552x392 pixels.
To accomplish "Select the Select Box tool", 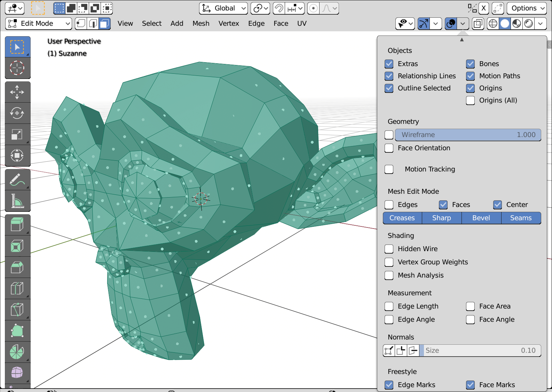I will [x=17, y=47].
